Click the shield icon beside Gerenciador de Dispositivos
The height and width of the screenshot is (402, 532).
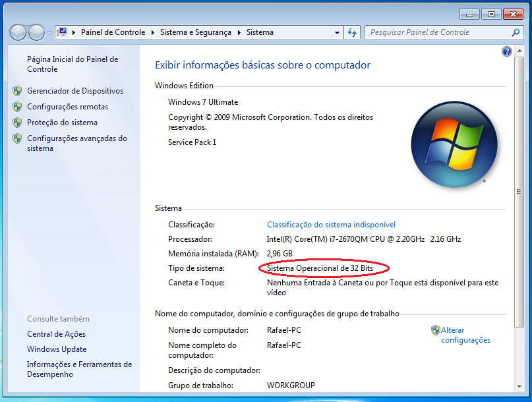[x=18, y=90]
